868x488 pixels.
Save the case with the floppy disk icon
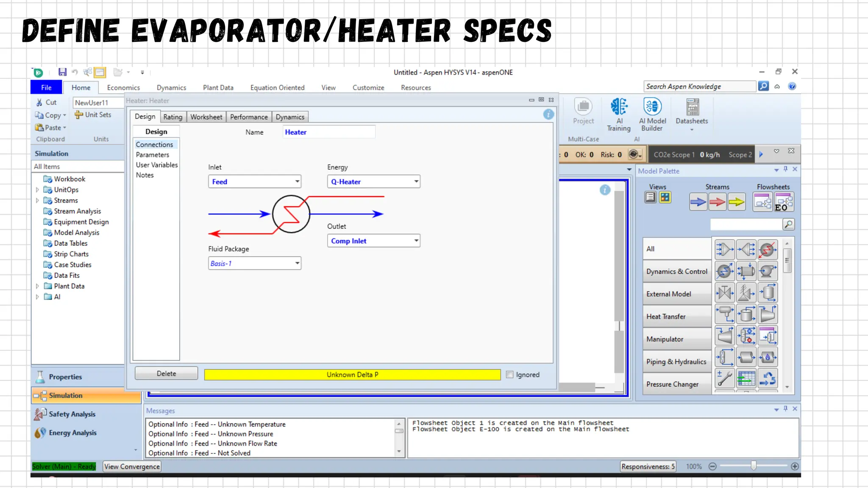(x=62, y=72)
